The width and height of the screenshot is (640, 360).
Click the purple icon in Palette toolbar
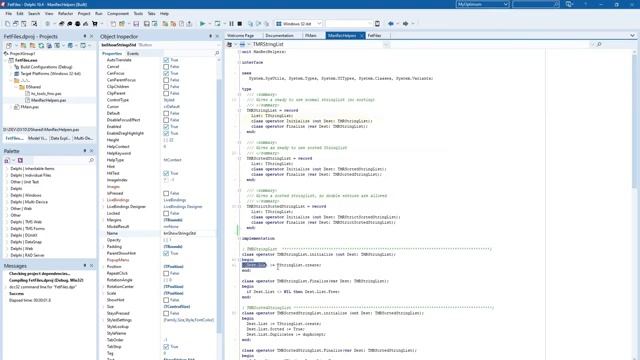[20, 160]
